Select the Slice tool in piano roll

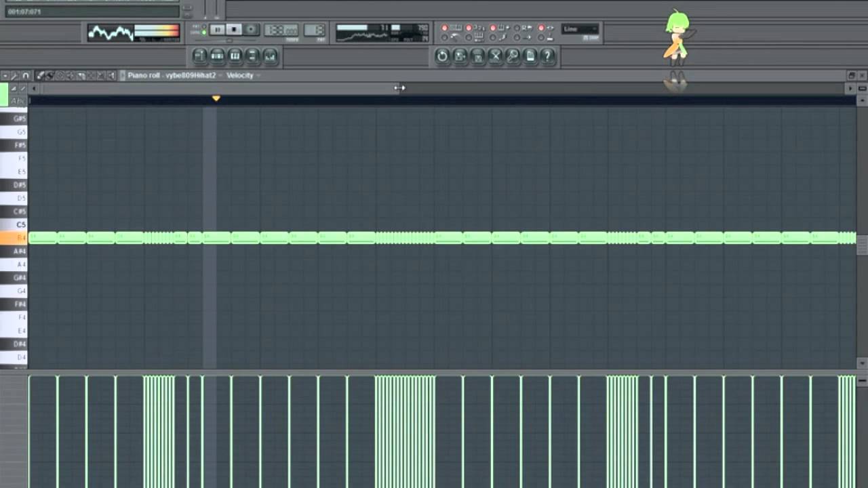pyautogui.click(x=81, y=75)
